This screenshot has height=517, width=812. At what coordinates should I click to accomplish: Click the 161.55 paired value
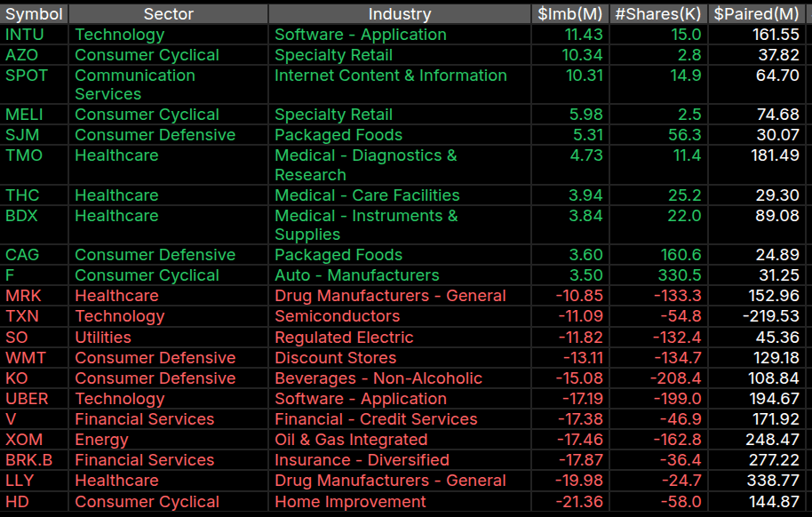pyautogui.click(x=776, y=35)
